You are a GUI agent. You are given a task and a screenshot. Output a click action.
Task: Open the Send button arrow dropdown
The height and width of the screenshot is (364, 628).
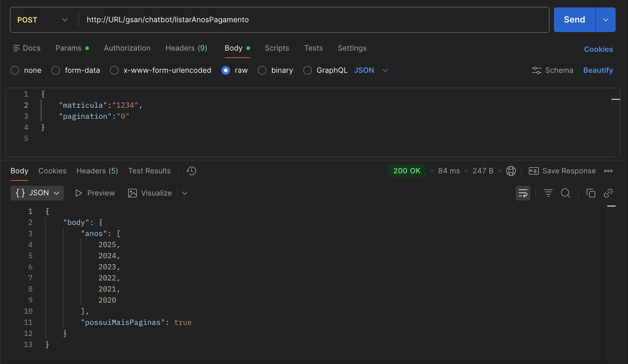pyautogui.click(x=605, y=20)
